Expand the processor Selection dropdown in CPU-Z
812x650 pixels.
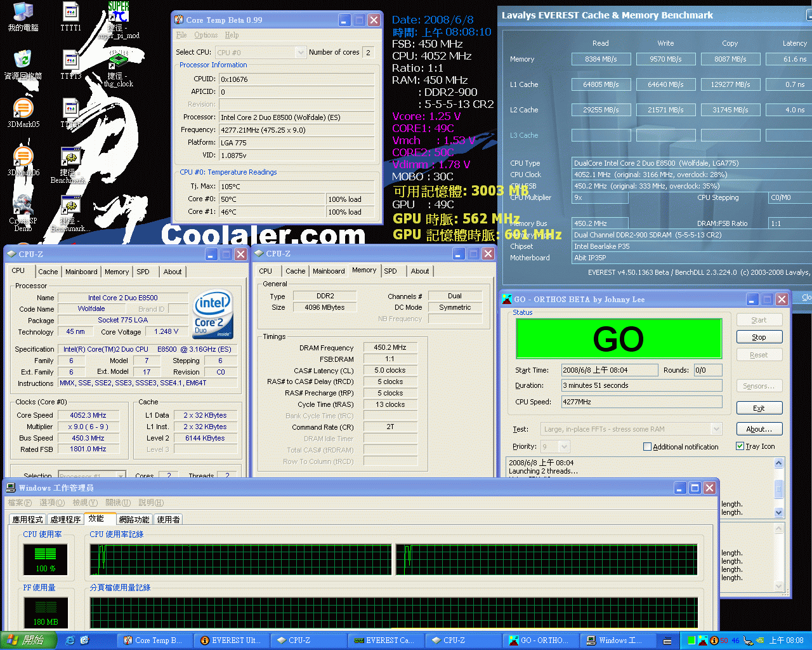pos(121,475)
